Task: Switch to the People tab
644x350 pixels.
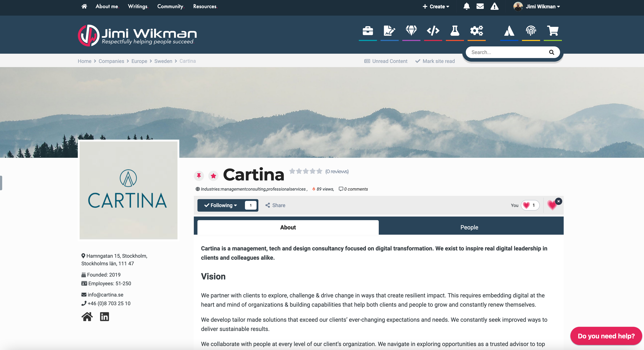Action: 469,227
